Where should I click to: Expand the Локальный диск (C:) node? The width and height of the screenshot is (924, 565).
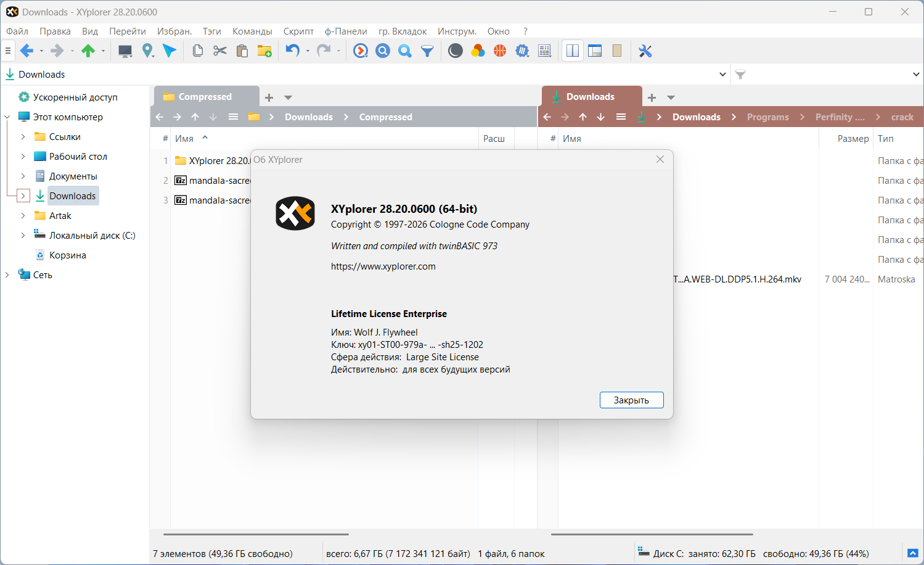[x=23, y=236]
